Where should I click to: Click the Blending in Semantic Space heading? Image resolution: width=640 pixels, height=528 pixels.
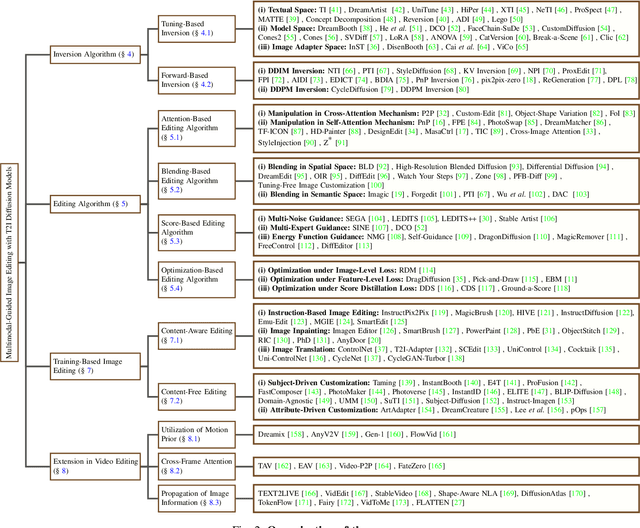(x=312, y=194)
